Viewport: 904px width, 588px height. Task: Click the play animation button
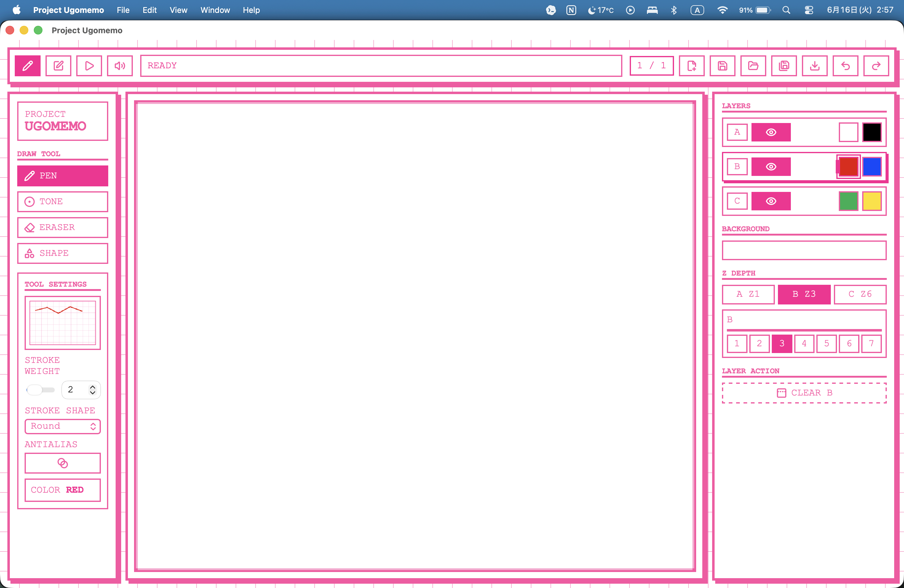(x=89, y=66)
